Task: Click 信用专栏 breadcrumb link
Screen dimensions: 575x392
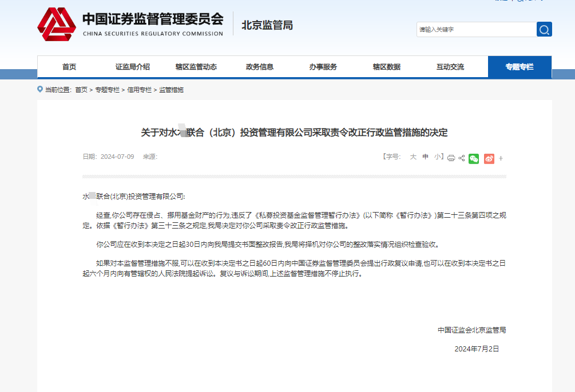Action: [139, 90]
